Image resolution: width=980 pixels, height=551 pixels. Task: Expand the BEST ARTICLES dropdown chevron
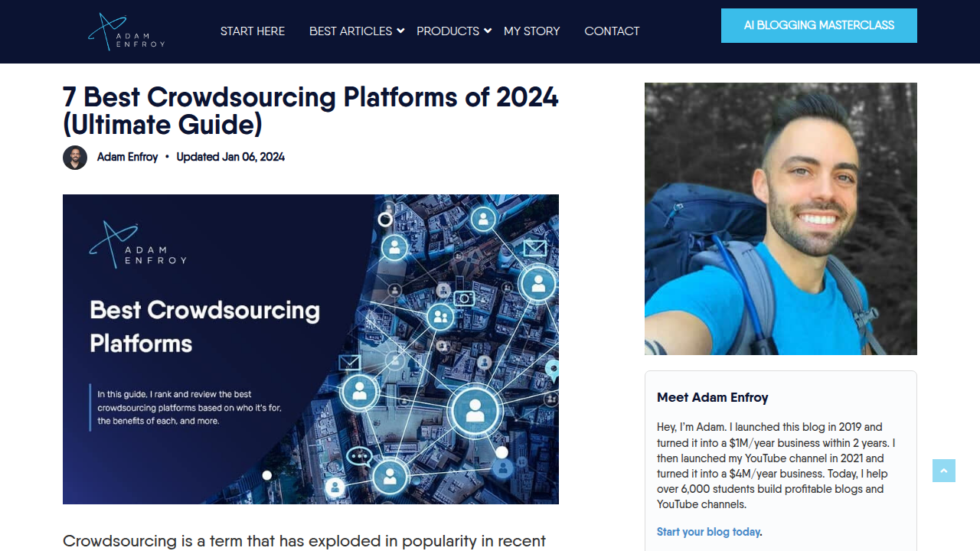(x=400, y=31)
